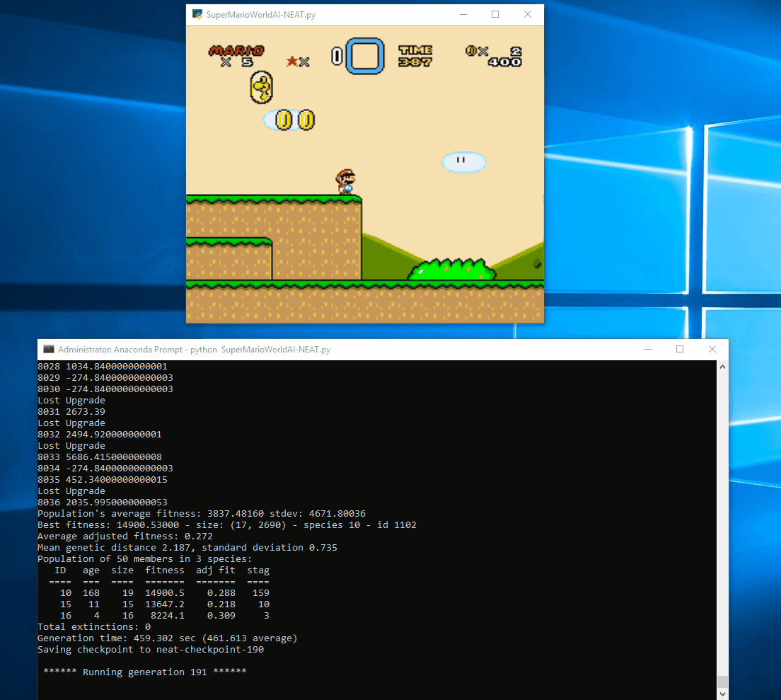Click the 'Average adjusted fitness: 0.272' line
This screenshot has height=700, width=781.
pyautogui.click(x=125, y=537)
